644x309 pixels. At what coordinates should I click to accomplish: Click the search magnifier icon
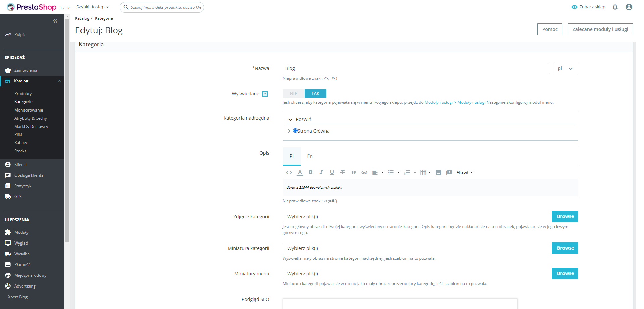tap(126, 7)
